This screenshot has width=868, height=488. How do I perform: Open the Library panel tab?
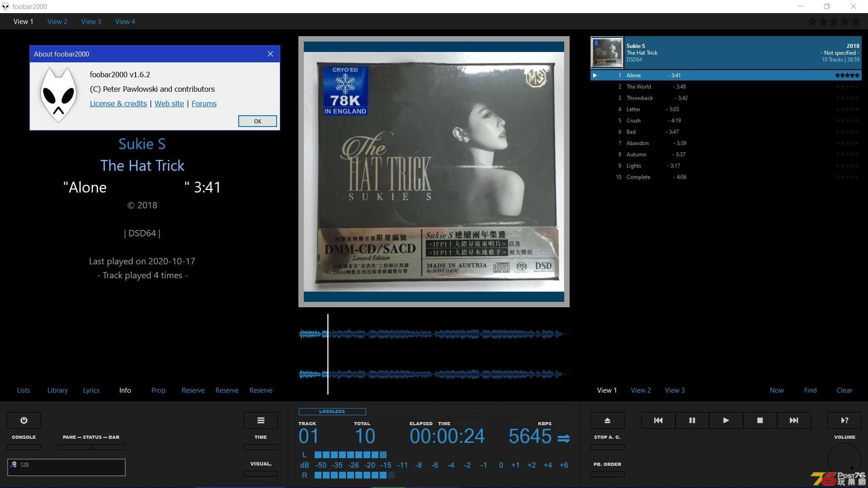click(57, 390)
